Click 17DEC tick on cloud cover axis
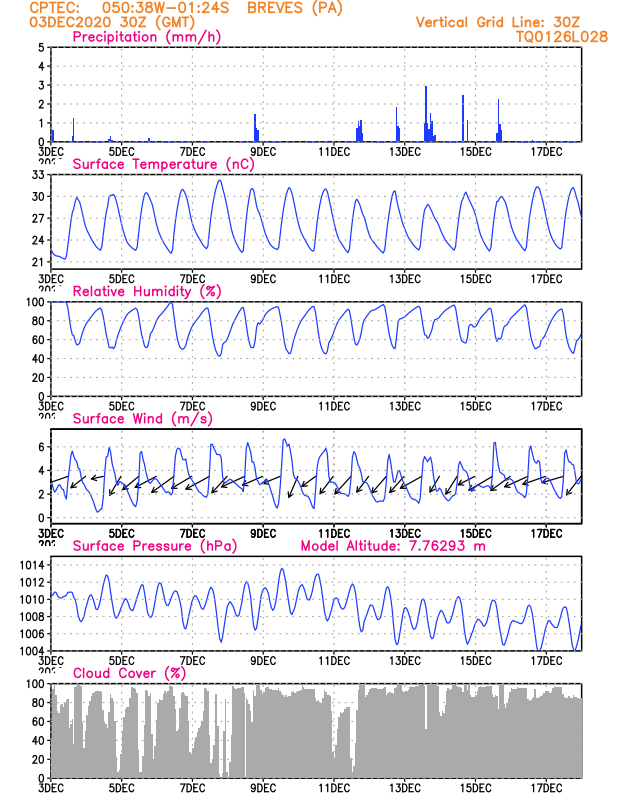The height and width of the screenshot is (800, 618). [546, 788]
